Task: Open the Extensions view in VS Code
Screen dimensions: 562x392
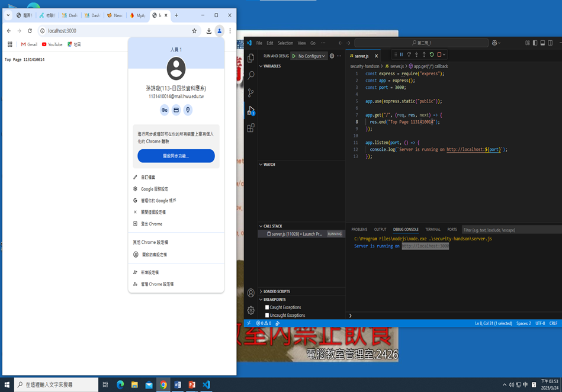Action: (x=251, y=127)
